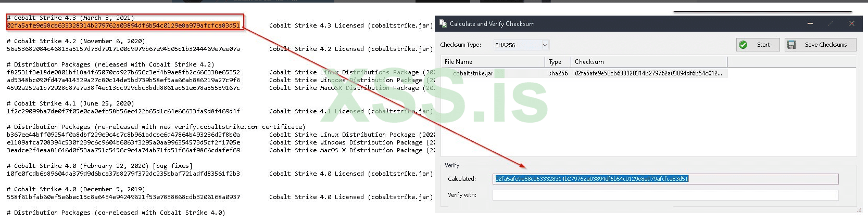Click the Checksum column header
The image size is (868, 224).
(649, 62)
